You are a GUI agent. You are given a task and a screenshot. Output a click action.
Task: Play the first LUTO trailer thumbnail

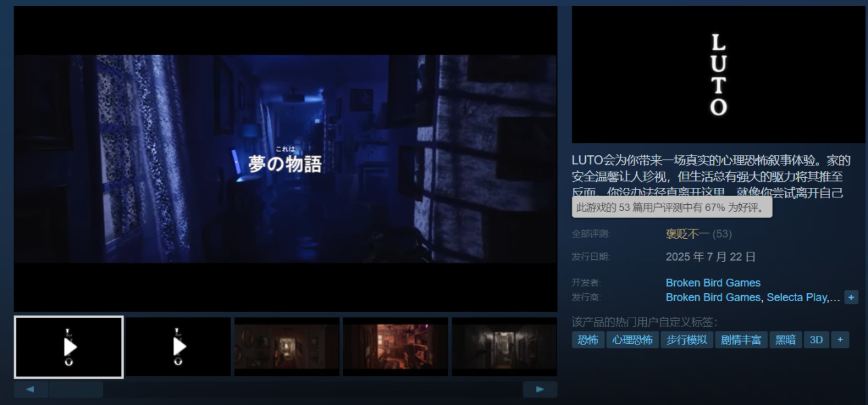pos(68,347)
